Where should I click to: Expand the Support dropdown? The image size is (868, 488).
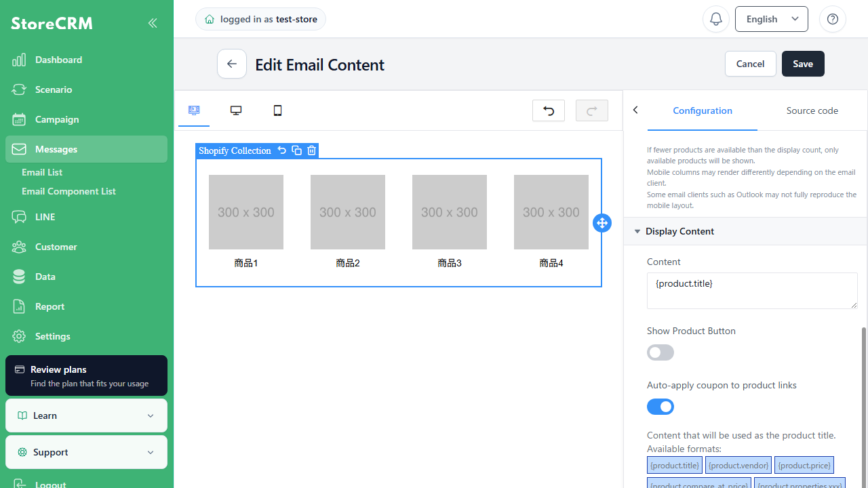(86, 452)
